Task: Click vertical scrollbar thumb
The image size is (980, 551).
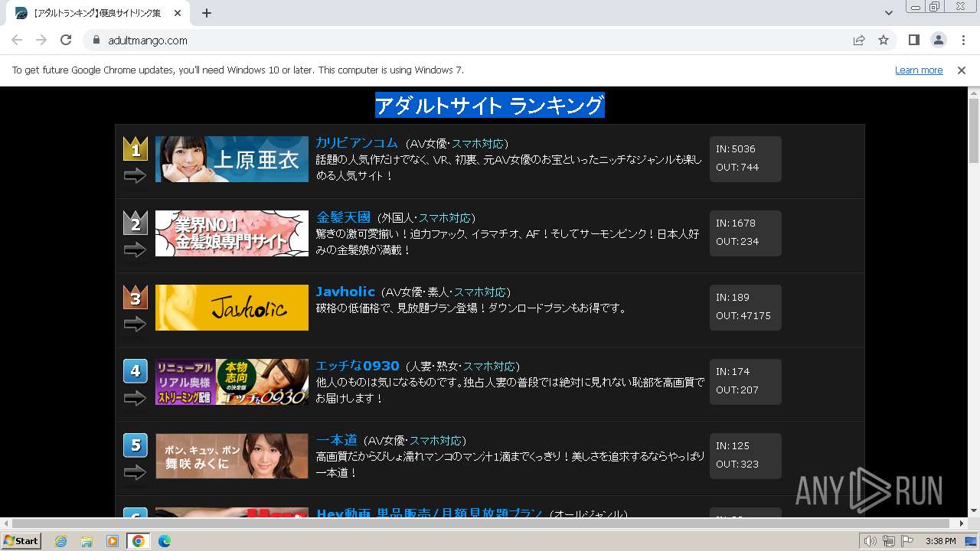Action: point(974,130)
